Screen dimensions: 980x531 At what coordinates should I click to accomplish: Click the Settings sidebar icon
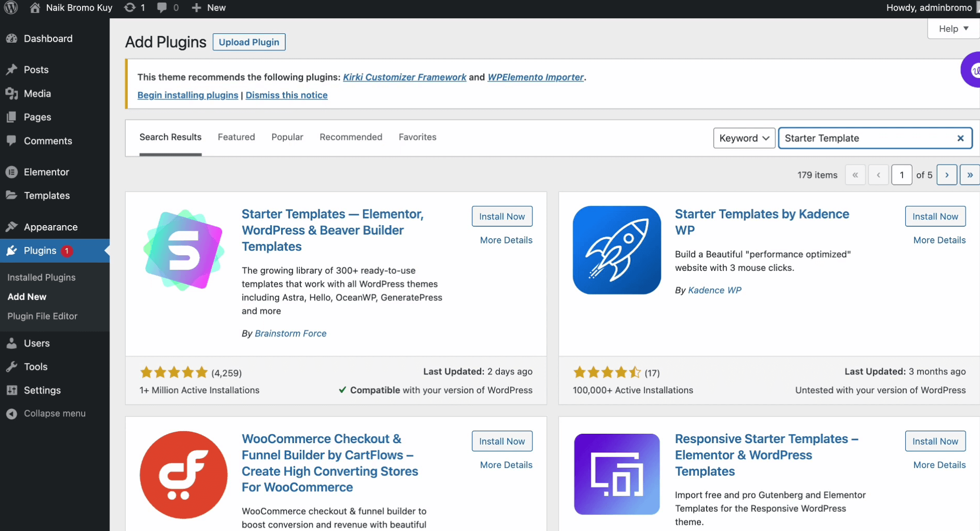click(x=11, y=390)
